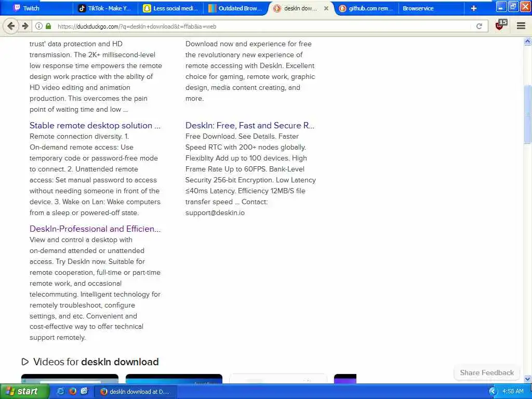Click the DuckDuckGo favicon on github tab

point(342,8)
